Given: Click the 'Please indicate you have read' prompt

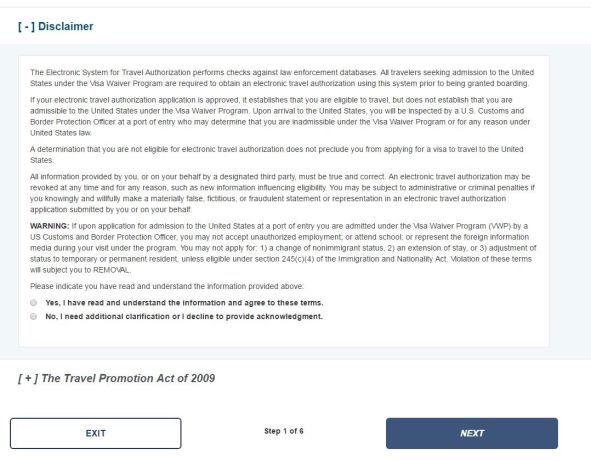Looking at the screenshot, I should (167, 286).
